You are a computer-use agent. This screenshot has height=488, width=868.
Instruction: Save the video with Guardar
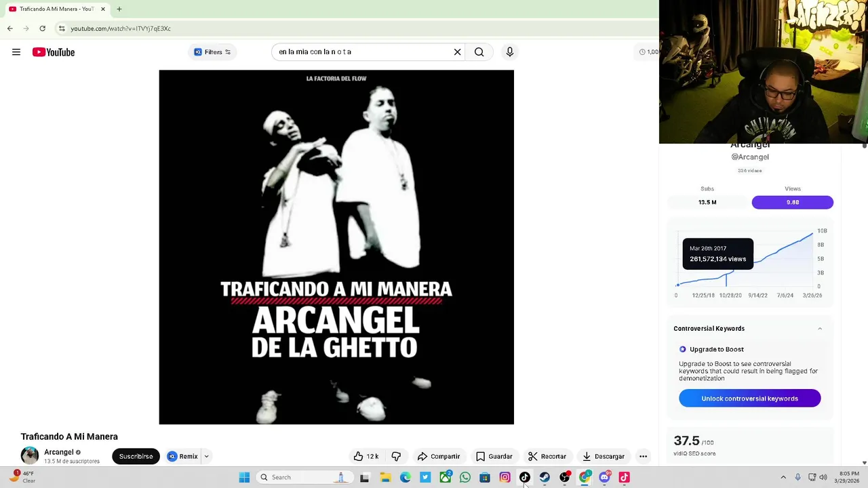(494, 456)
